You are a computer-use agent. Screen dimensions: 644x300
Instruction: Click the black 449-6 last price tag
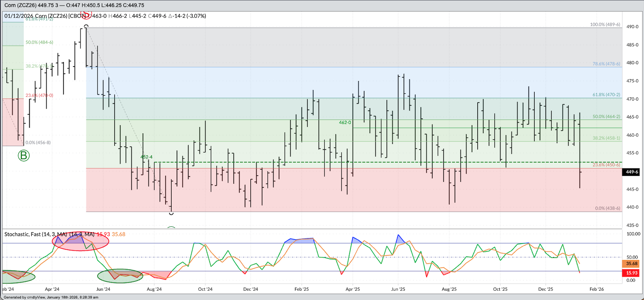tap(632, 172)
